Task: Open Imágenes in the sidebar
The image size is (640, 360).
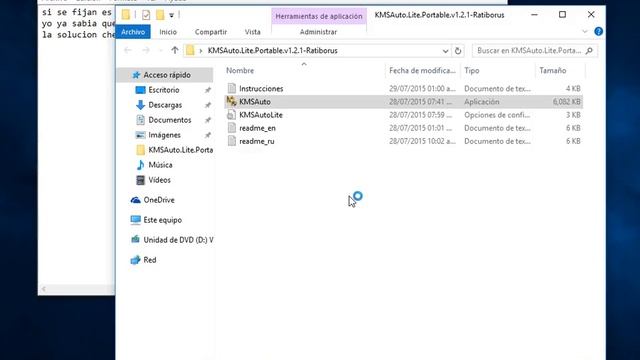Action: pos(164,135)
